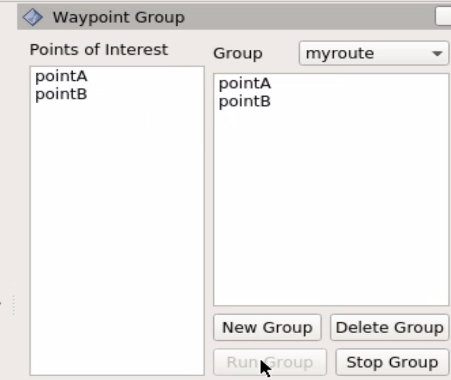Click empty space in the group waypoint list
451x380 pixels.
click(331, 207)
